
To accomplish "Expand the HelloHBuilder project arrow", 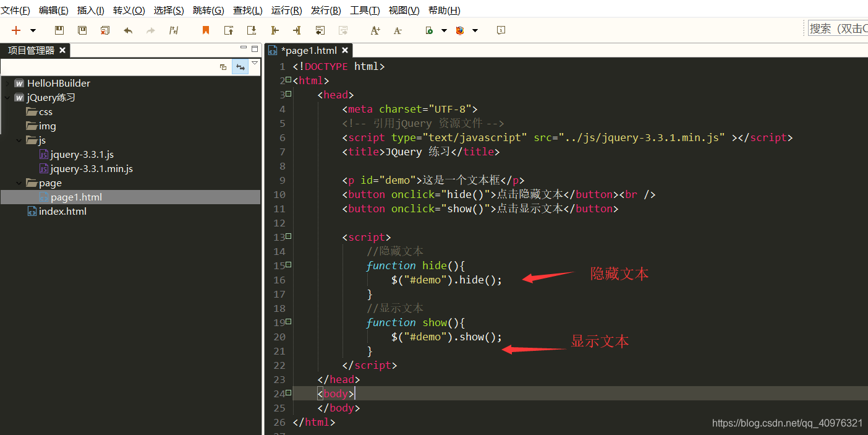I will pyautogui.click(x=7, y=83).
